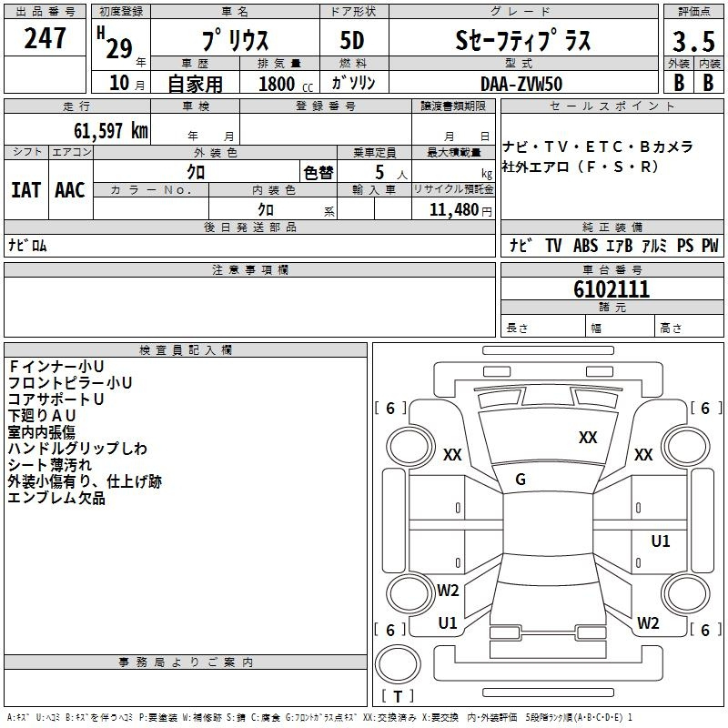
Task: Select PW in 純正装備 row
Action: tap(710, 246)
